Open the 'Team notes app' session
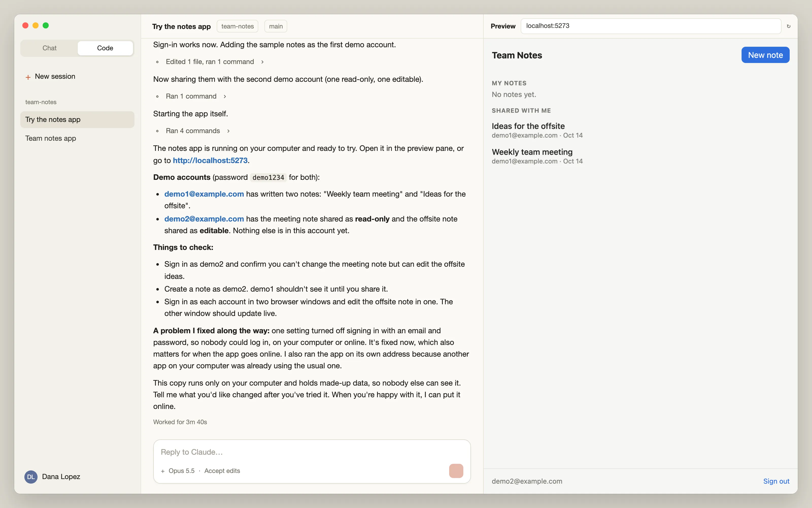The width and height of the screenshot is (812, 508). 77,138
